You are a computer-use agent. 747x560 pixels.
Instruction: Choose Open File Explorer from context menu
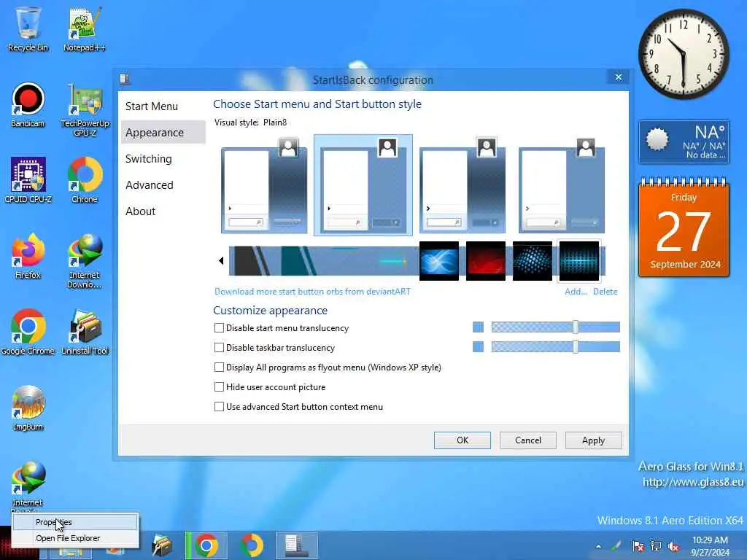pos(75,538)
